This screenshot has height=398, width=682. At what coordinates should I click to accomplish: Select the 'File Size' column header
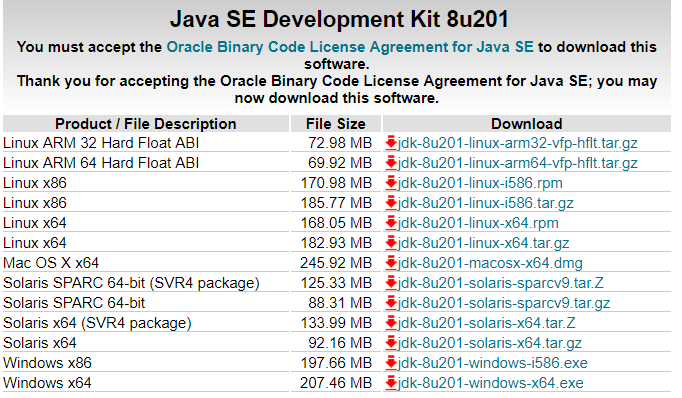click(335, 124)
